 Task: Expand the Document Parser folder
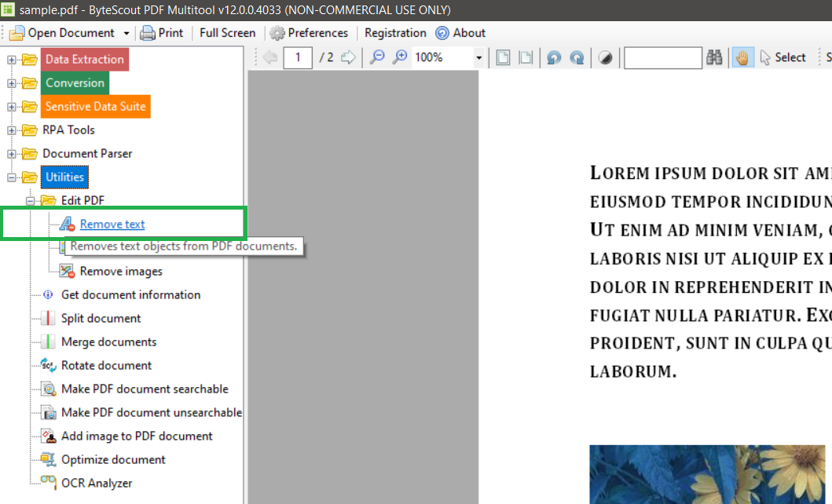pos(12,154)
